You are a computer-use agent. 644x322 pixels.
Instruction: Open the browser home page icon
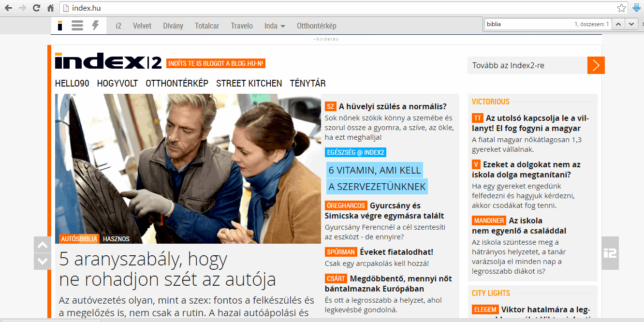click(x=50, y=8)
